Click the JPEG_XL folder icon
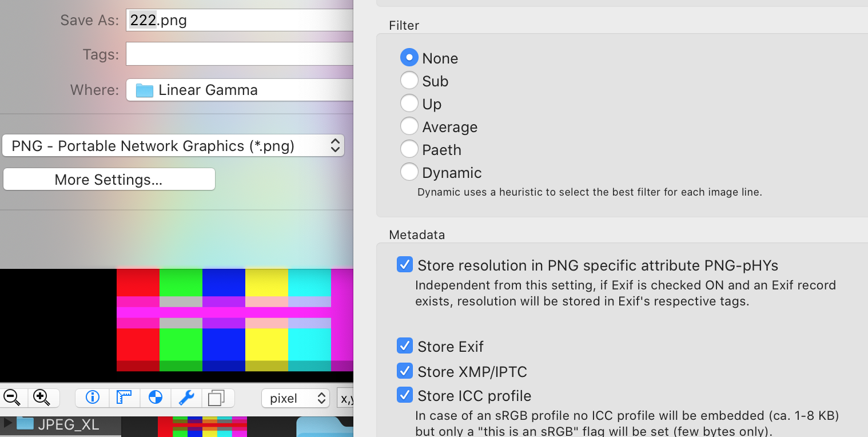Screen dimensions: 868x437 (25, 424)
